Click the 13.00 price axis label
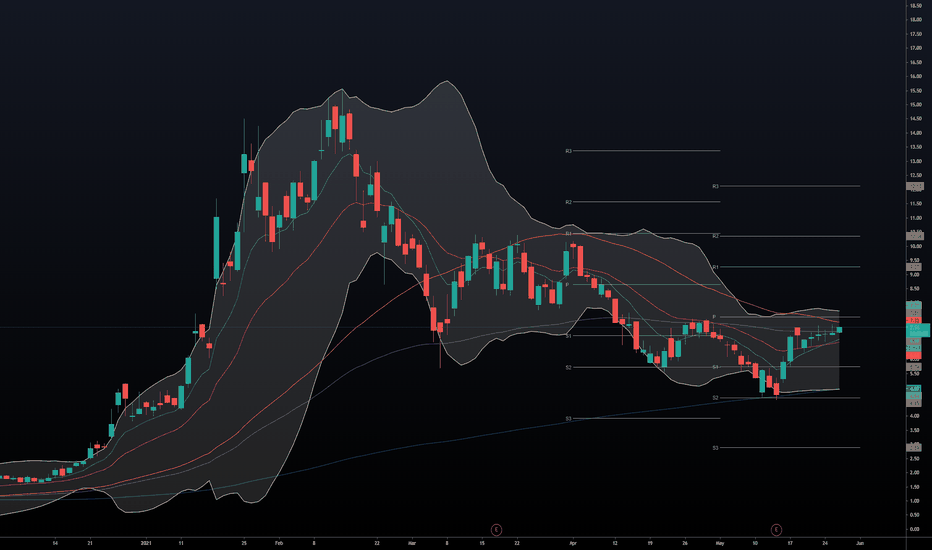 (915, 161)
